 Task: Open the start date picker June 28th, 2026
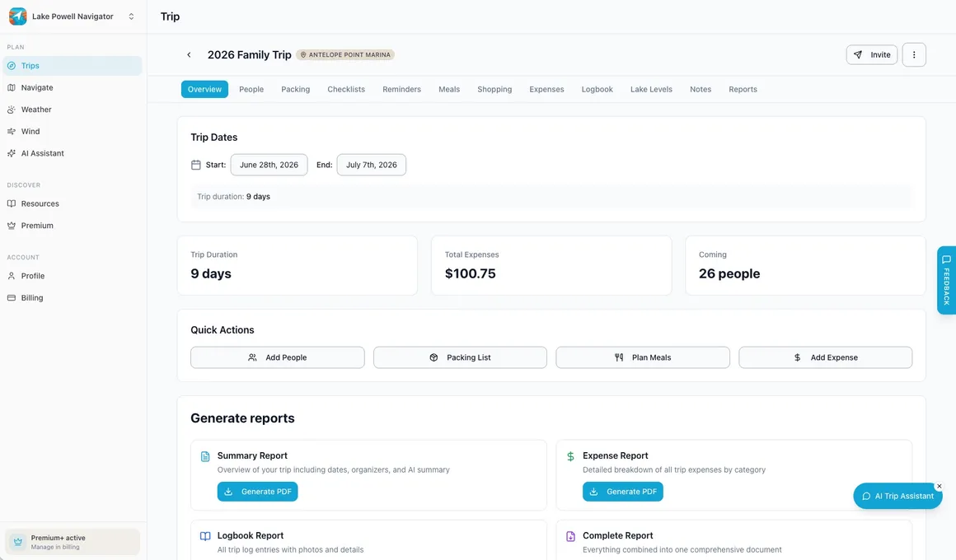[269, 165]
